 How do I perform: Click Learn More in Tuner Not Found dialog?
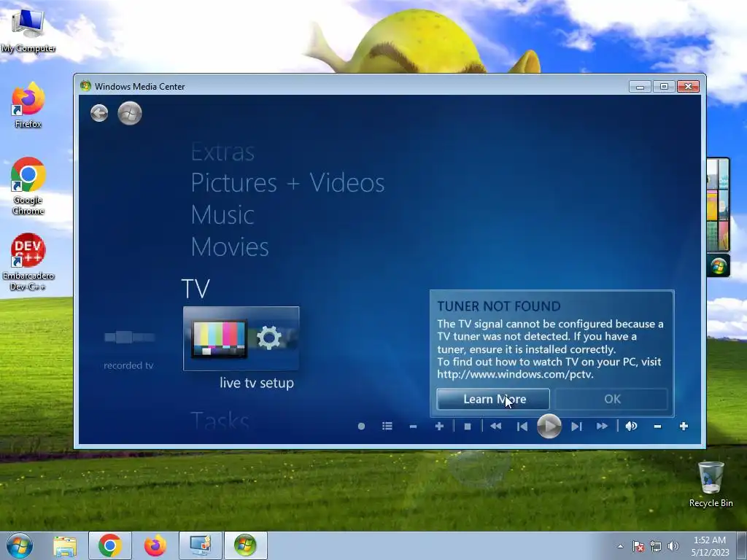pos(493,399)
